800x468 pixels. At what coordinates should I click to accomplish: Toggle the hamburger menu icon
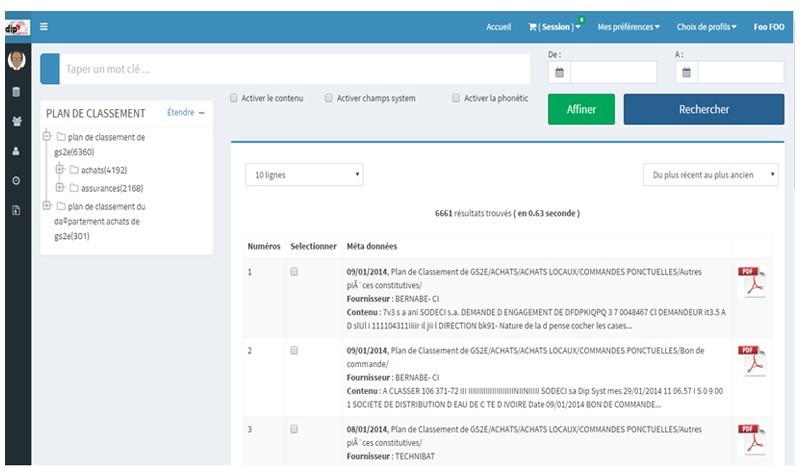click(44, 27)
